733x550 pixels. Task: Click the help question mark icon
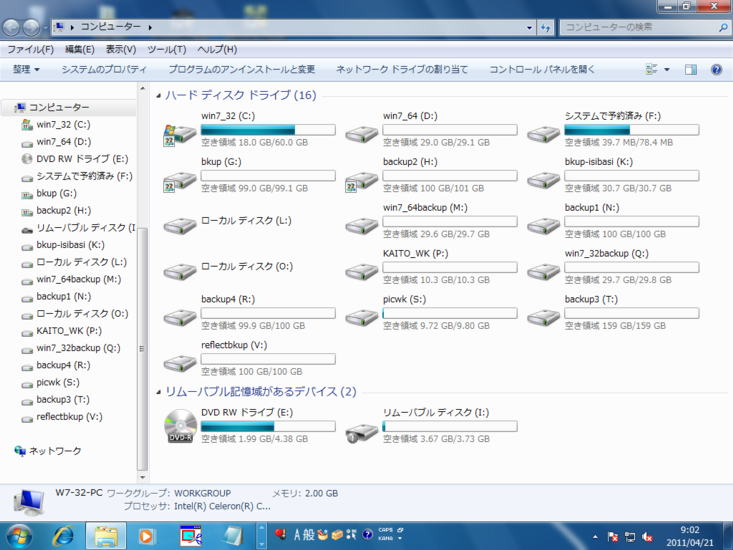tap(716, 70)
